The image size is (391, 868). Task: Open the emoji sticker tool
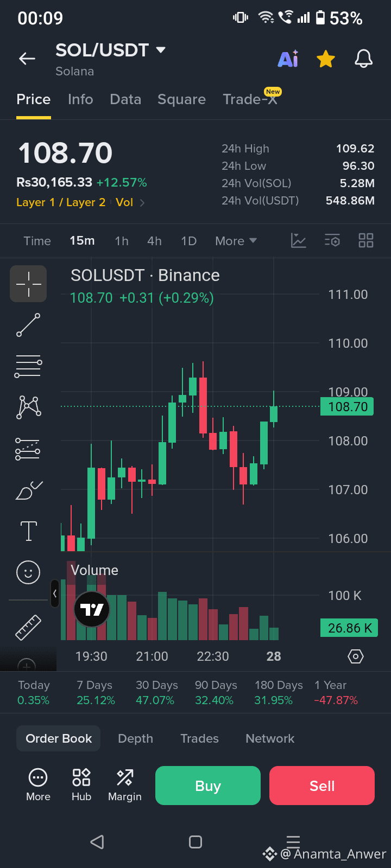(28, 572)
